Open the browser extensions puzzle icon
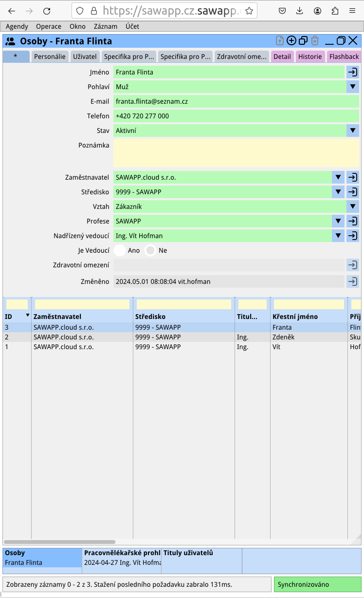This screenshot has width=364, height=598. [x=335, y=11]
